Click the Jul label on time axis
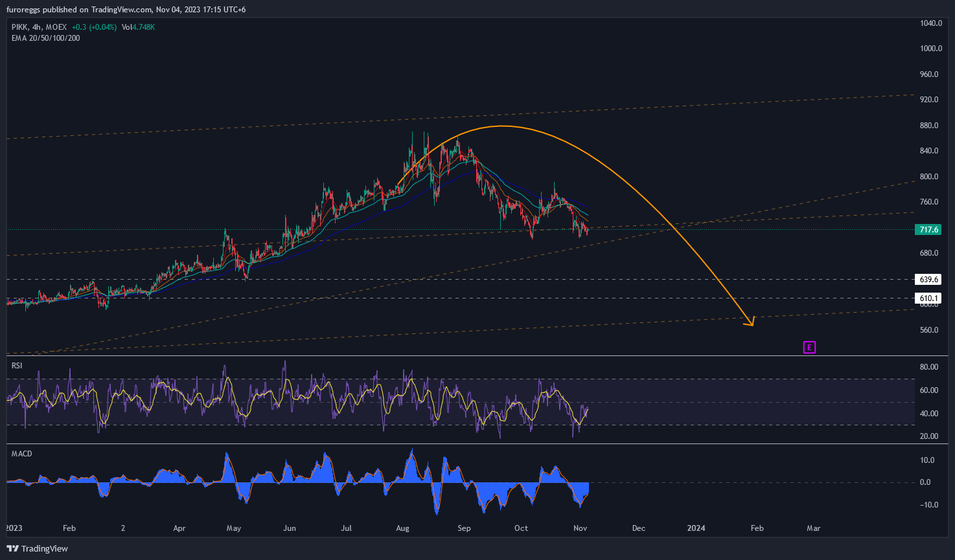Viewport: 955px width, 560px height. click(347, 528)
